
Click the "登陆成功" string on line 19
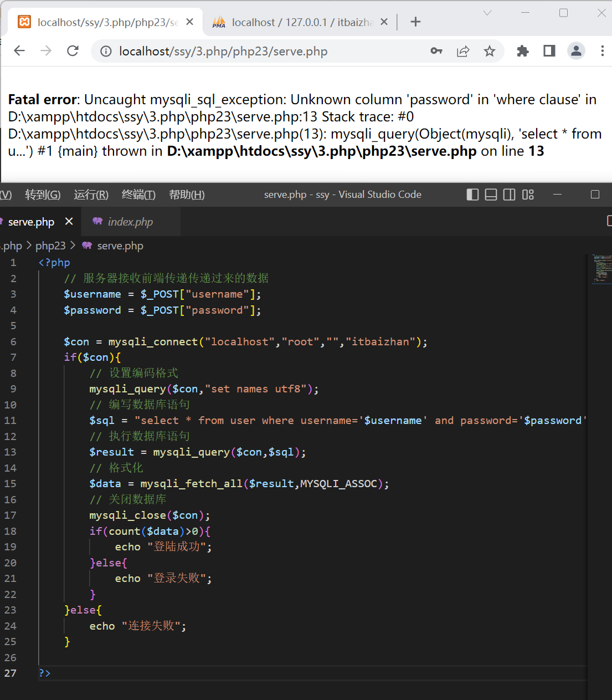tap(177, 547)
